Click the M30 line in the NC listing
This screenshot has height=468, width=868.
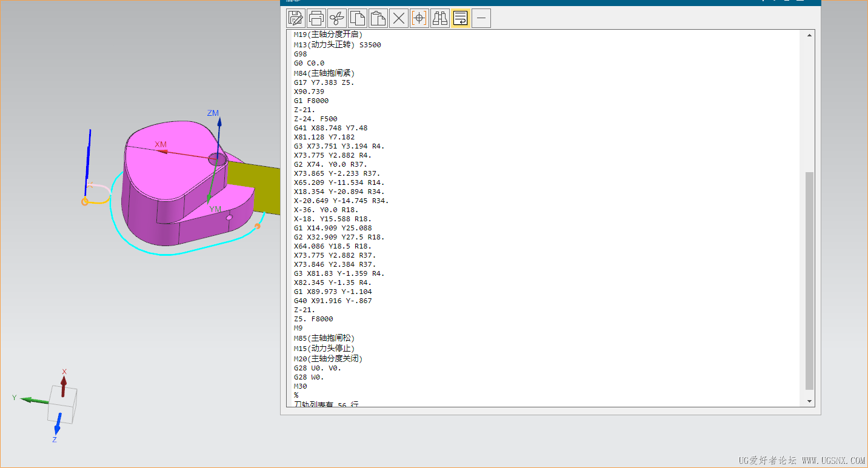pos(301,386)
